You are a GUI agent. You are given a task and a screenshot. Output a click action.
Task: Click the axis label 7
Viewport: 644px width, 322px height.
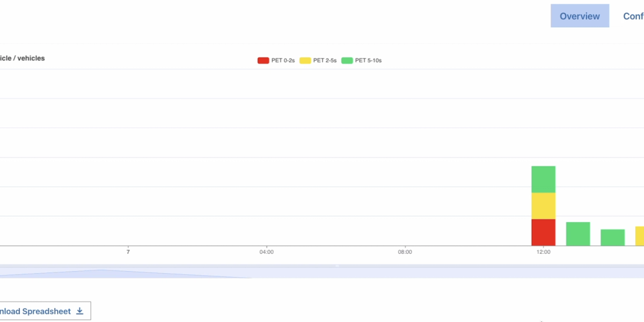click(x=128, y=252)
